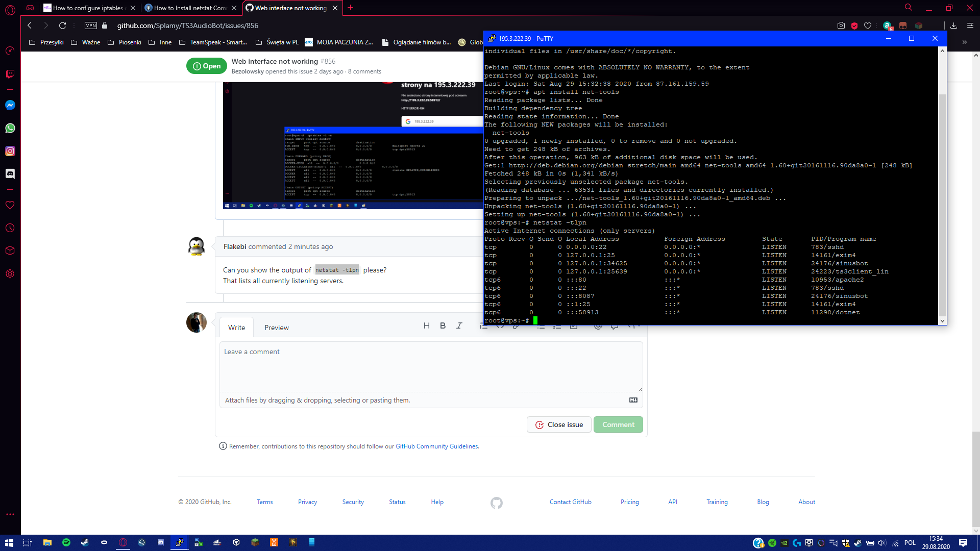Insert a heading with the H icon
This screenshot has width=980, height=551.
tap(427, 325)
